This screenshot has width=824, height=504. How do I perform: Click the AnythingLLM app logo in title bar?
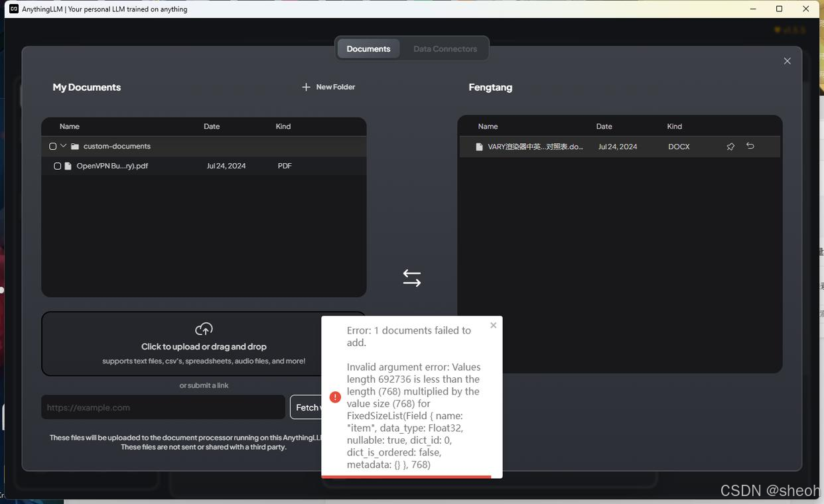point(14,9)
